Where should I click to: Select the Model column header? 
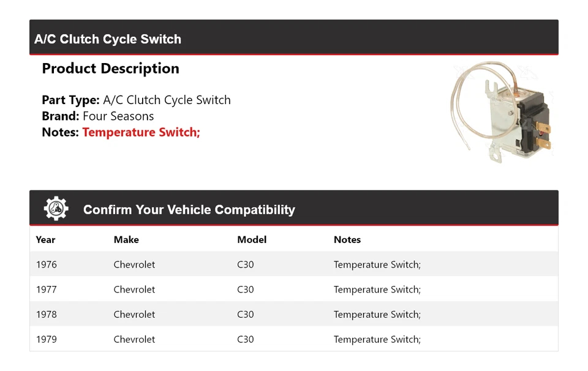(x=252, y=240)
